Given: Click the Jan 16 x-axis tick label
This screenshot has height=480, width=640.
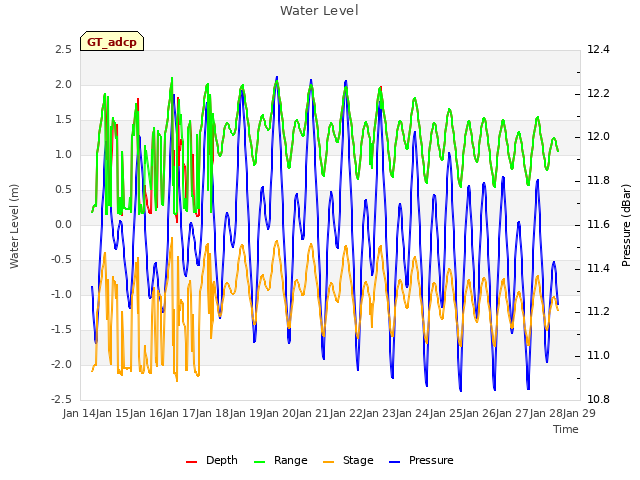Looking at the screenshot, I should click(x=146, y=413).
